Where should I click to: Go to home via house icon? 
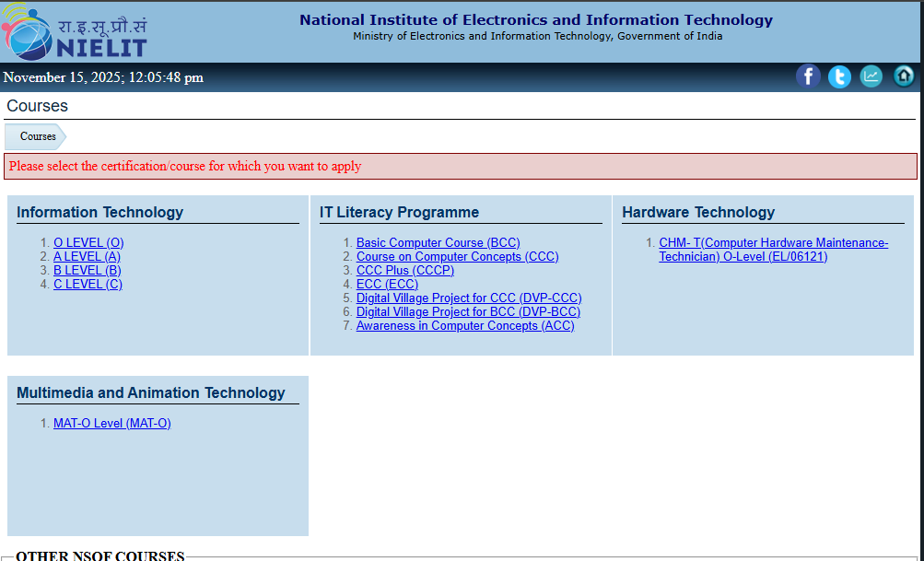(x=904, y=76)
